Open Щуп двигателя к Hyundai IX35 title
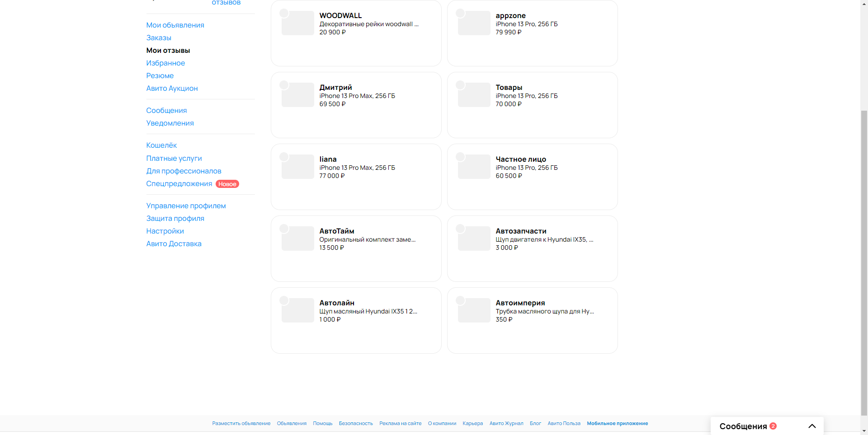This screenshot has height=435, width=868. [544, 239]
